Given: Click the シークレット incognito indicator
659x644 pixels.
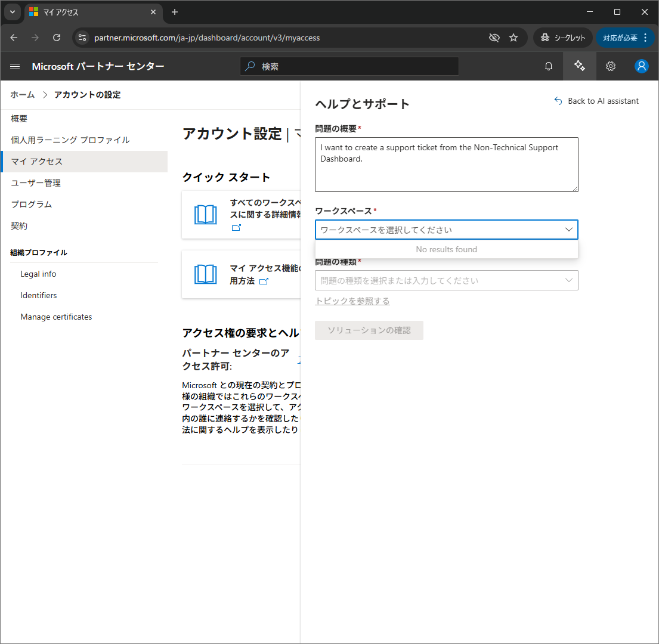Looking at the screenshot, I should click(563, 38).
